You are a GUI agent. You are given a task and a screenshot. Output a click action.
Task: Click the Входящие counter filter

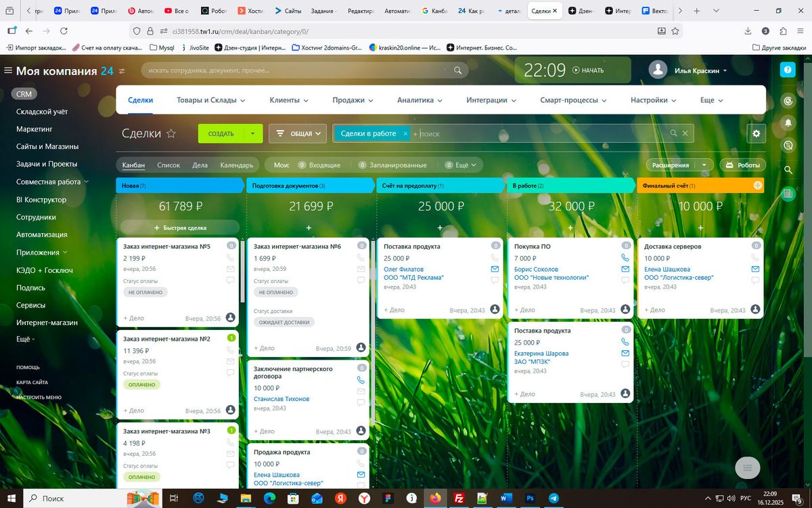coord(319,165)
